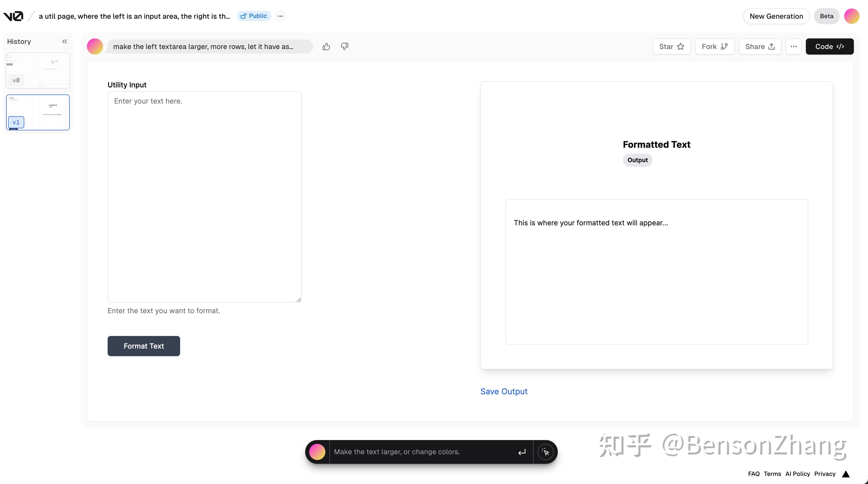
Task: Click the Share button
Action: (759, 46)
